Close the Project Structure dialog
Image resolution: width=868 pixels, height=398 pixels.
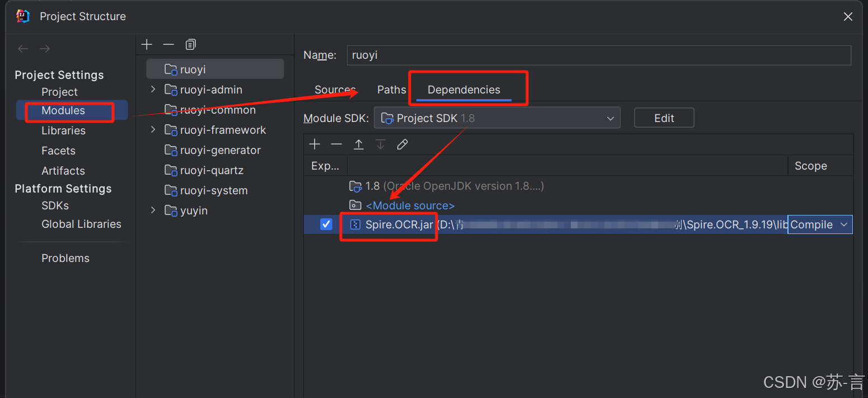click(x=848, y=17)
